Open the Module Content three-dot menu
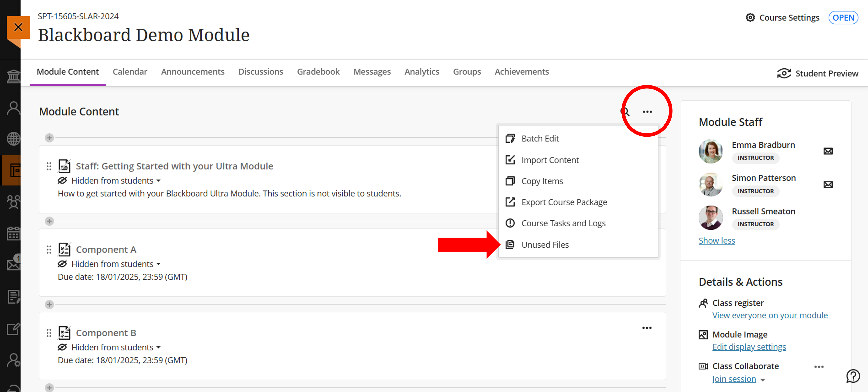The width and height of the screenshot is (868, 392). (647, 112)
